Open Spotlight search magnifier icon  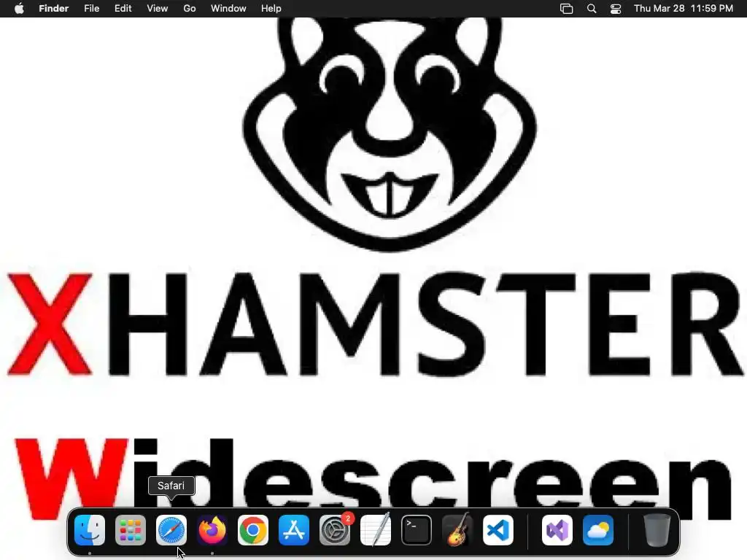click(x=592, y=9)
